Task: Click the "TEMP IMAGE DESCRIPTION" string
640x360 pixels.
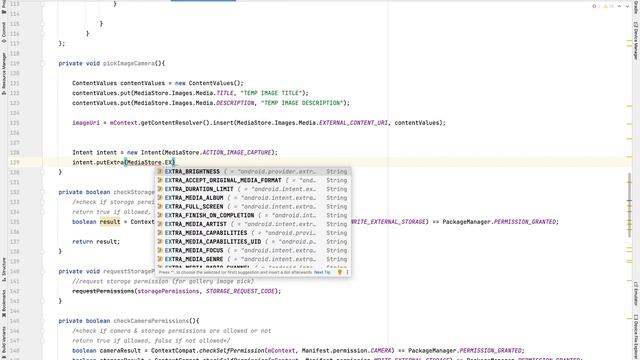Action: 302,103
